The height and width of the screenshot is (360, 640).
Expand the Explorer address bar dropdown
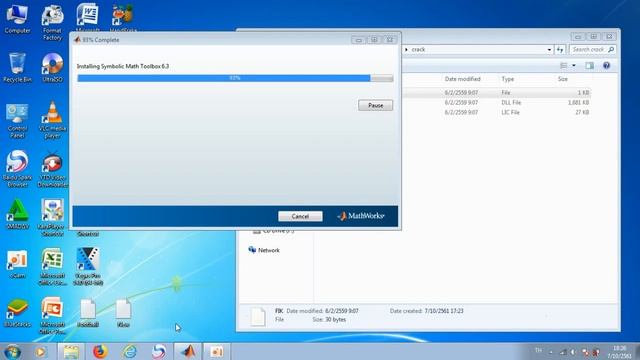pos(549,49)
